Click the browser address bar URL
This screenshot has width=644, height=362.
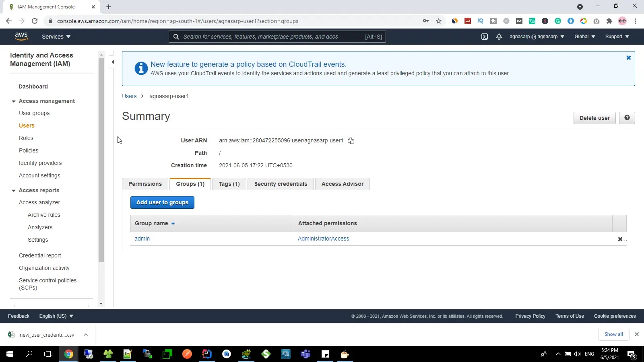[x=178, y=21]
